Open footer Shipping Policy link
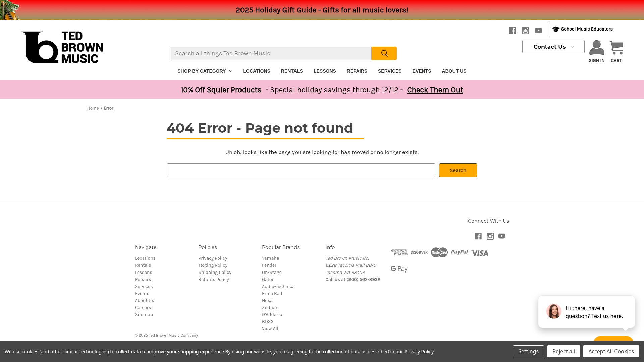The image size is (644, 362). pyautogui.click(x=215, y=273)
